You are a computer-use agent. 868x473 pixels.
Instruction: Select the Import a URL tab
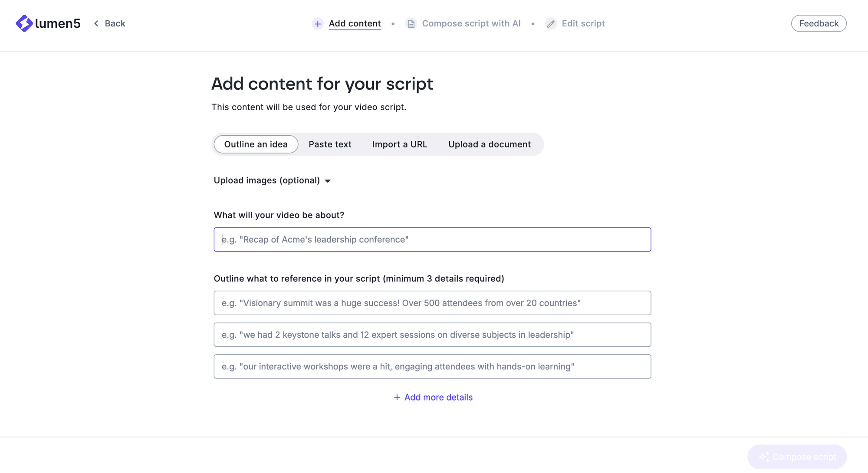(400, 144)
